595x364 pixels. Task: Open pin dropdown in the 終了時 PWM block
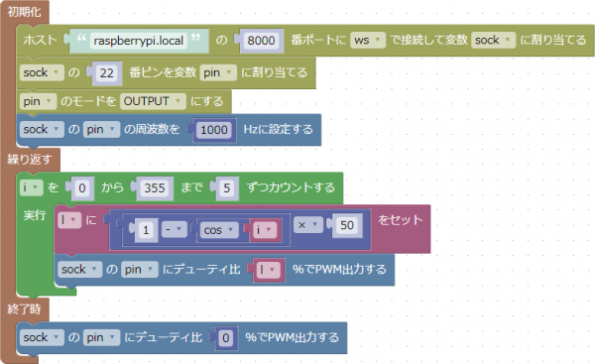pos(101,337)
